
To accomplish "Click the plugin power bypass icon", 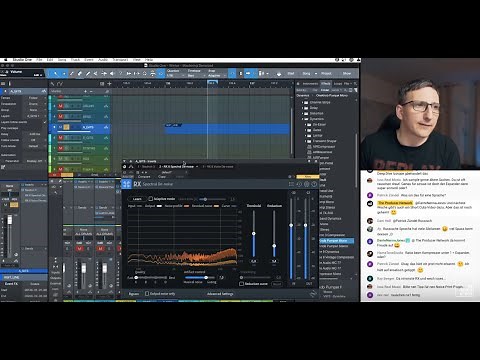I will pyautogui.click(x=125, y=167).
